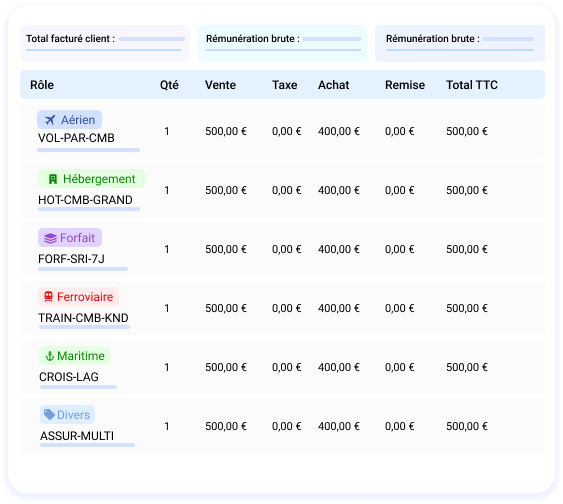
Task: Click the Qté value in Aérien row
Action: [x=167, y=131]
